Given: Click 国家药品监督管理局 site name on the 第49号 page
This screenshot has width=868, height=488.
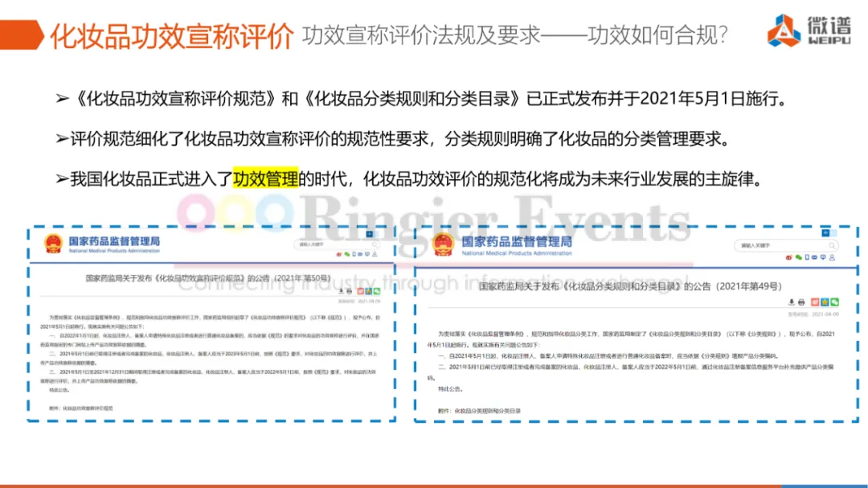Looking at the screenshot, I should (x=517, y=241).
